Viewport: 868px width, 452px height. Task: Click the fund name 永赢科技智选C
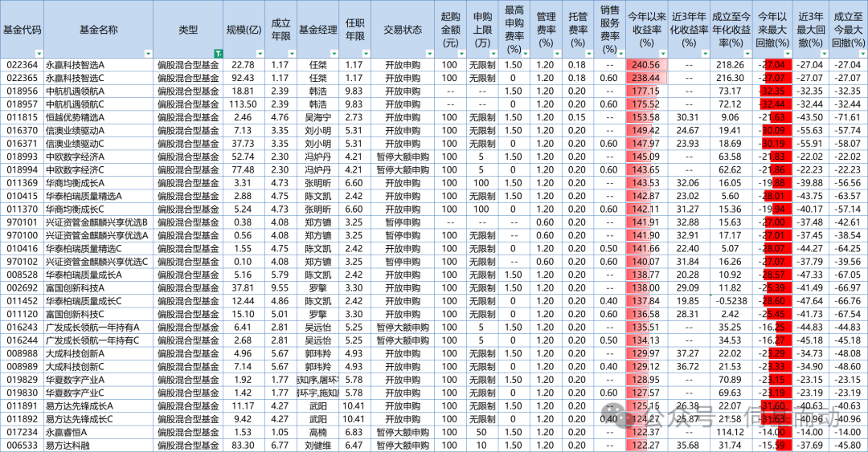coord(75,78)
